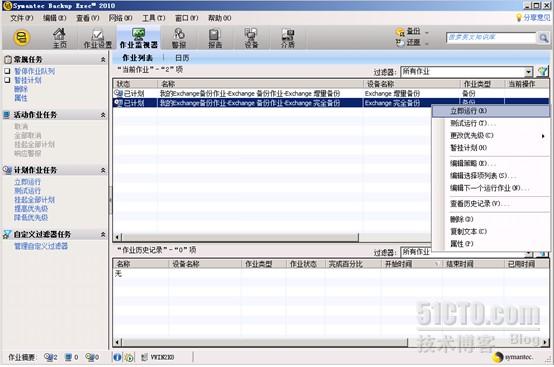Click the yellow Backup Exec button
The height and width of the screenshot is (367, 554).
(x=22, y=37)
